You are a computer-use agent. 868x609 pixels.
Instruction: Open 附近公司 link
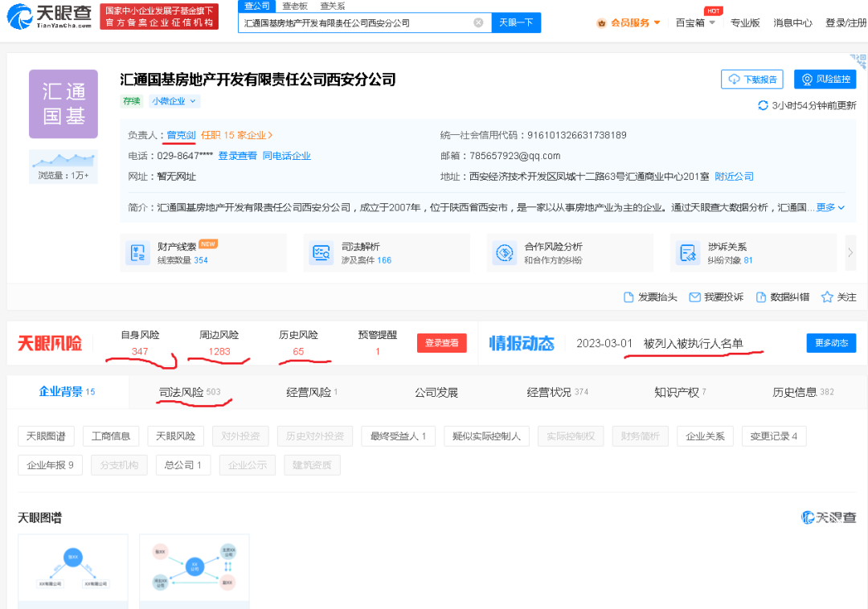point(734,177)
